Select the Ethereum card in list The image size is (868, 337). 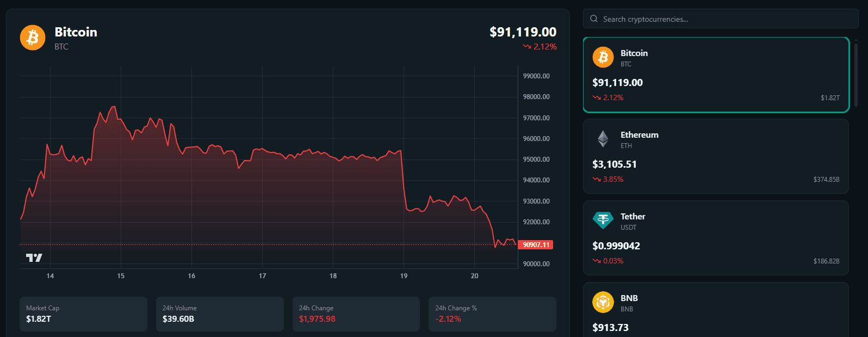point(716,156)
